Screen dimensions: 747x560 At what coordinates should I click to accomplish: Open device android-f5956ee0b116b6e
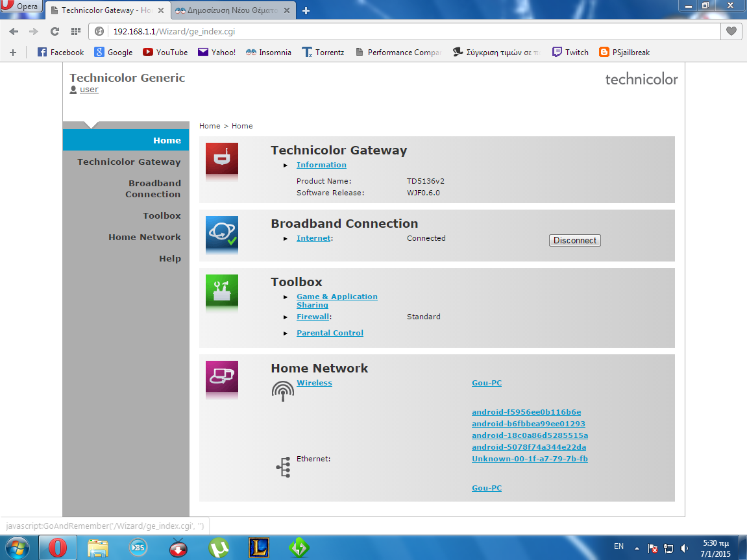(x=526, y=412)
